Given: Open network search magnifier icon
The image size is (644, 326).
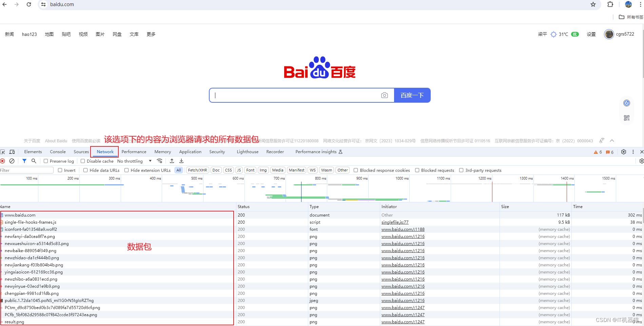Looking at the screenshot, I should pyautogui.click(x=34, y=161).
